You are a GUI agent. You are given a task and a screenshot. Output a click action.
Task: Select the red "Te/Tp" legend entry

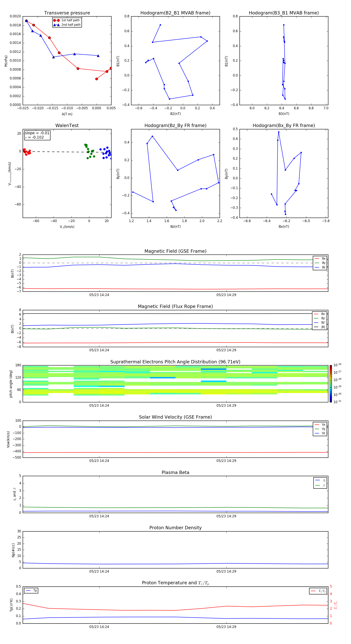click(x=318, y=591)
